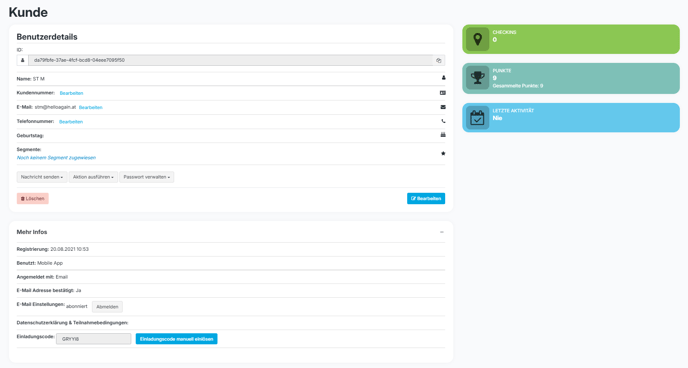The height and width of the screenshot is (368, 688).
Task: Click the phone icon in Telefonnummer row
Action: click(443, 121)
